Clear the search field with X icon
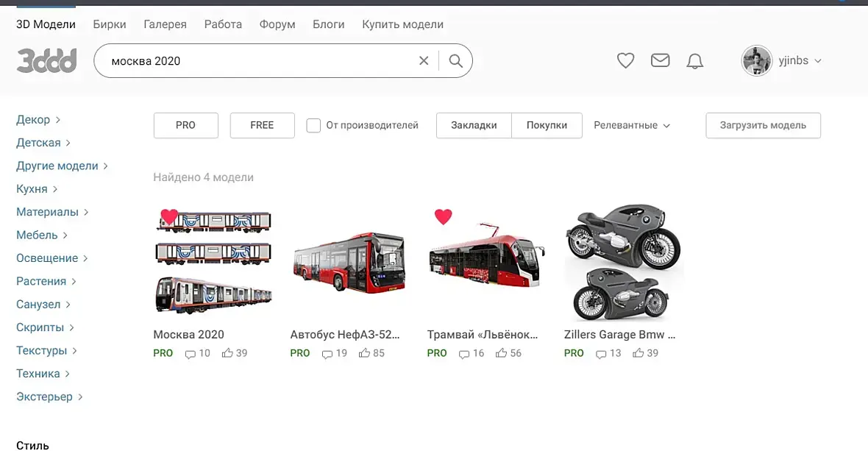868x451 pixels. coord(424,61)
